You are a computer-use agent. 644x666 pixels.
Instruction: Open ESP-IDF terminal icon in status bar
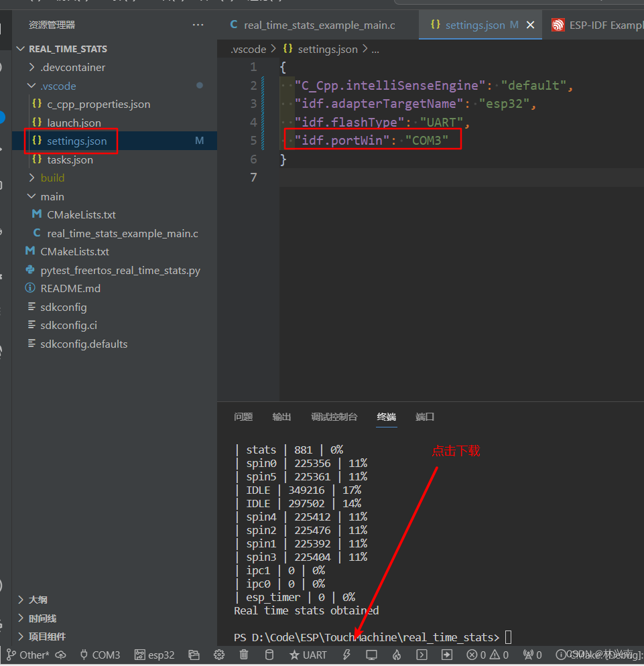pos(422,655)
